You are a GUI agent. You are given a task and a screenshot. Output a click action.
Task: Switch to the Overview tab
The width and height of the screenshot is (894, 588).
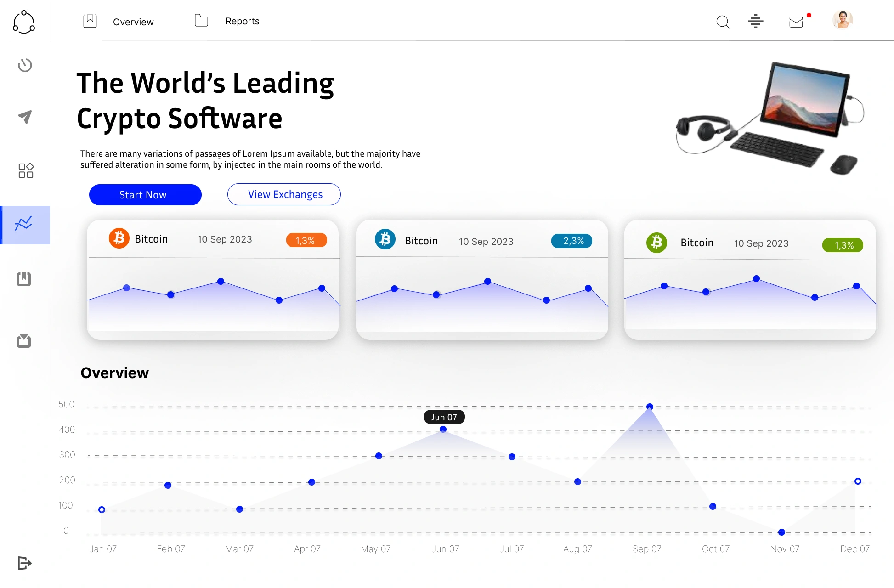click(133, 22)
